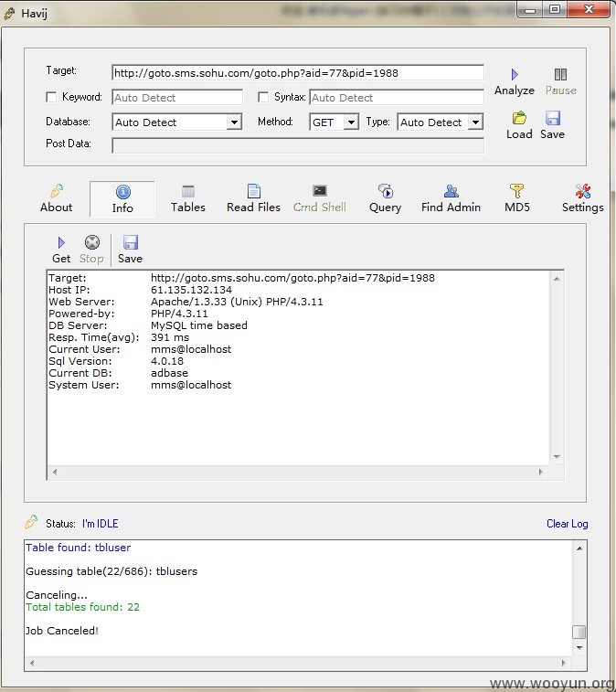616x692 pixels.
Task: Click 'Guessing table(22/686): tblusers' log line
Action: (x=112, y=571)
